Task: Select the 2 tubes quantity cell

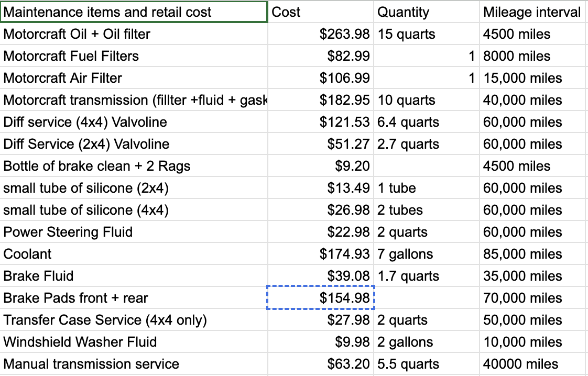Action: [427, 210]
